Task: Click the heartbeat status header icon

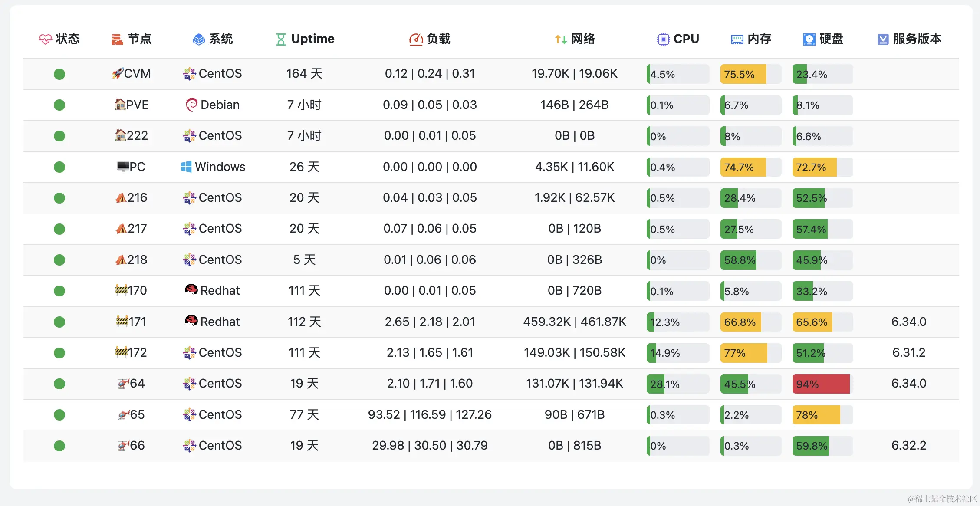Action: (x=45, y=39)
